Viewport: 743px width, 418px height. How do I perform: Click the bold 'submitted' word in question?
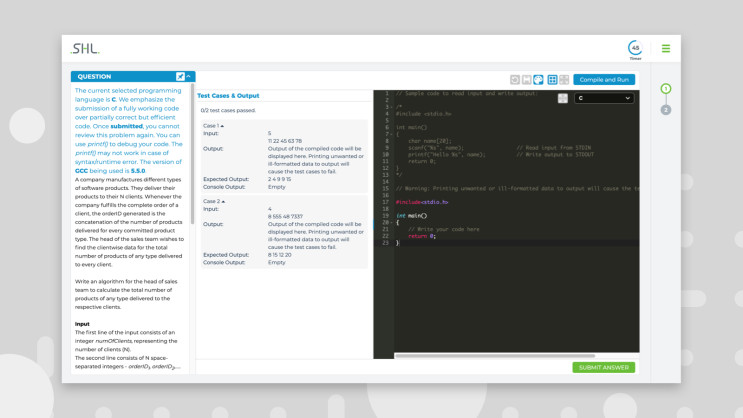[126, 126]
